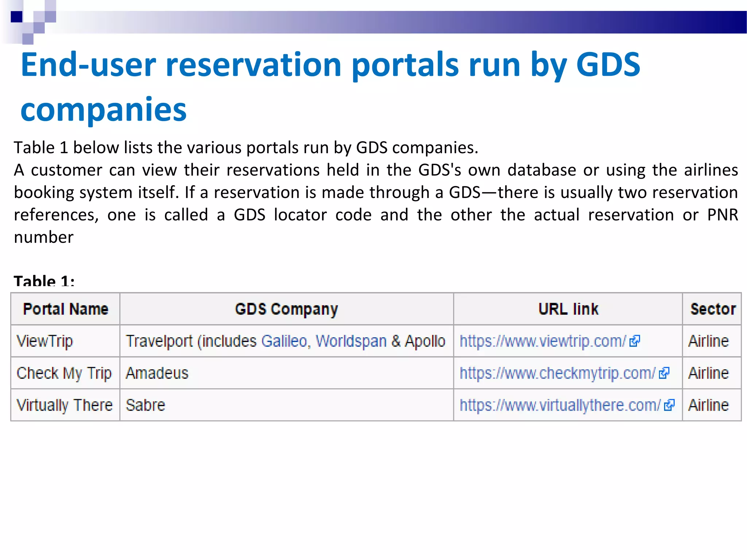Image resolution: width=747 pixels, height=560 pixels.
Task: Click the dark blue square in corner decoration
Action: 16,17
